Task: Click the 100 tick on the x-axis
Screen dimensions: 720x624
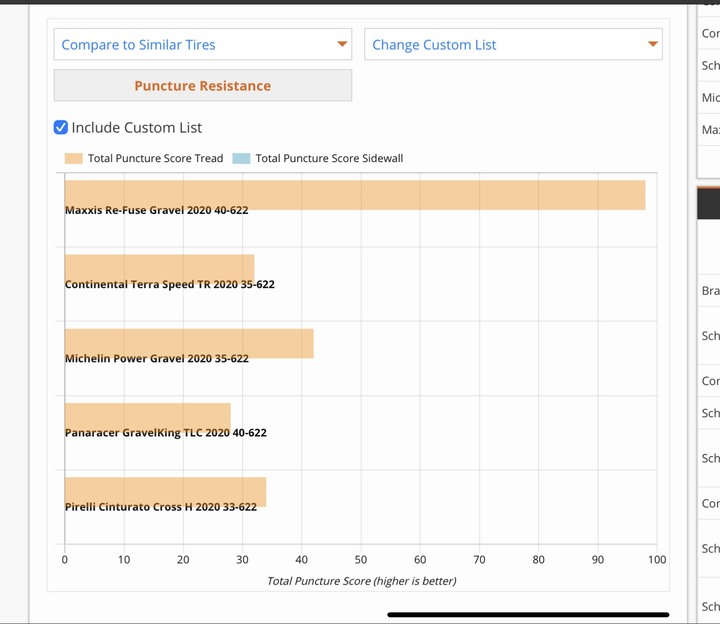Action: coord(657,560)
